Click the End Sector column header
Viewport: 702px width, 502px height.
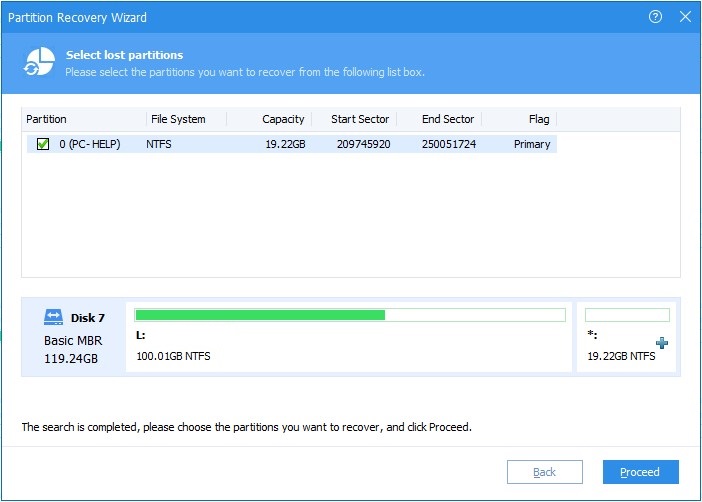click(x=449, y=119)
